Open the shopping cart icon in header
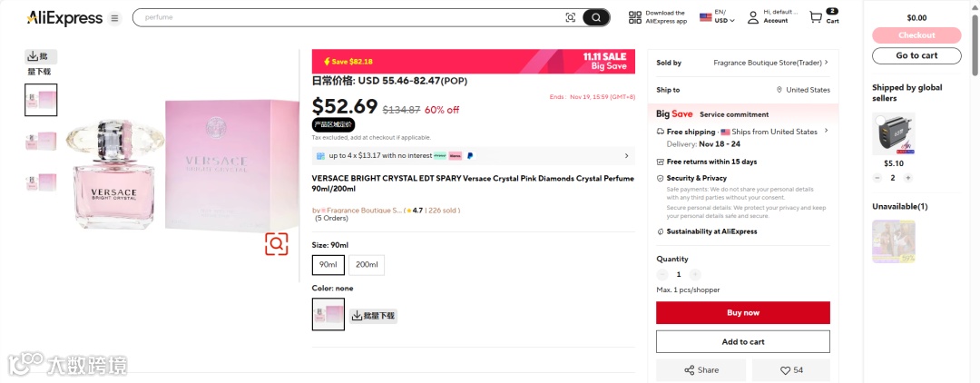The image size is (980, 383). (816, 17)
